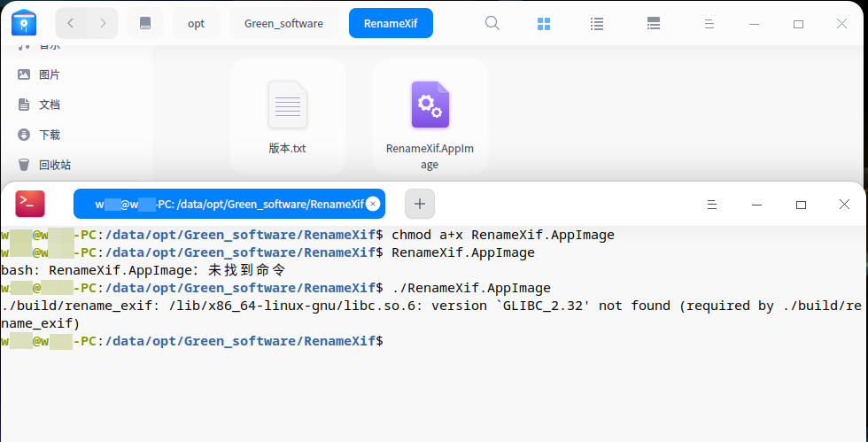Go to the Green_software breadcrumb folder

click(x=283, y=24)
